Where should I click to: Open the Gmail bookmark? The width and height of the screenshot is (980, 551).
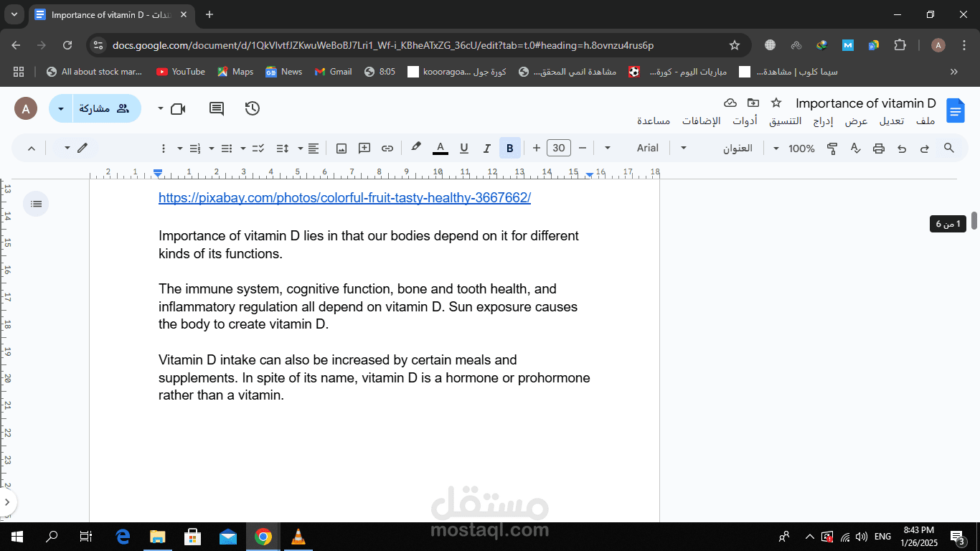(x=333, y=72)
